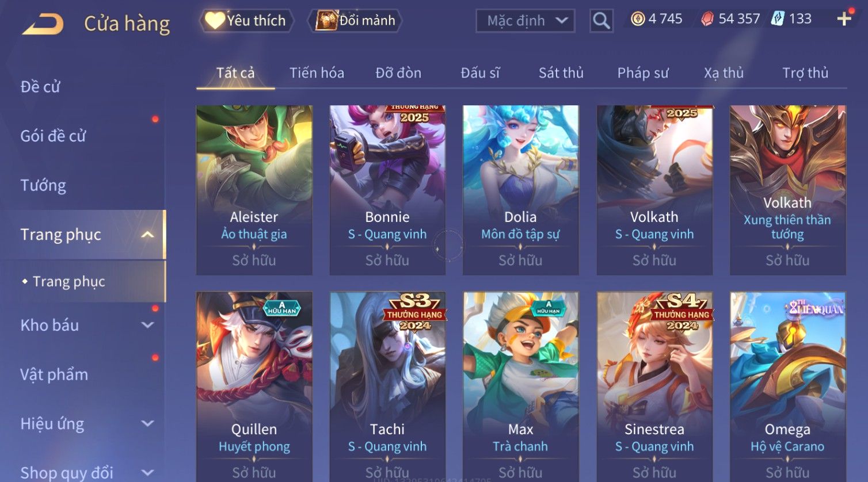This screenshot has height=482, width=868.
Task: Open Gói đề cử in sidebar
Action: 53,136
